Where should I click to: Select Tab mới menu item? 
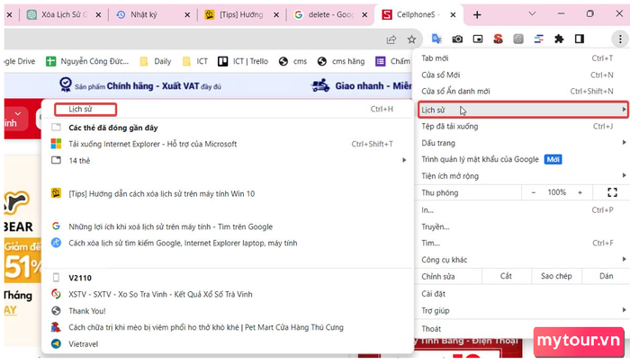click(x=521, y=58)
